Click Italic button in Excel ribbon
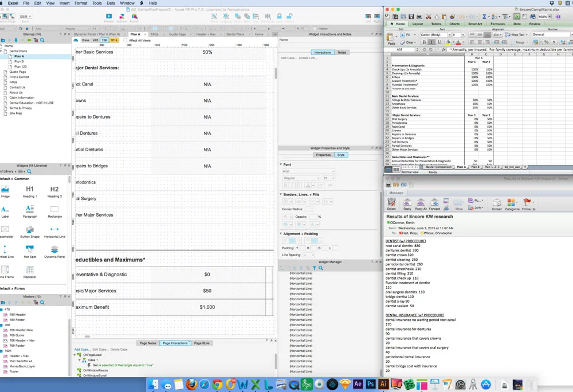This screenshot has width=573, height=392. (431, 42)
